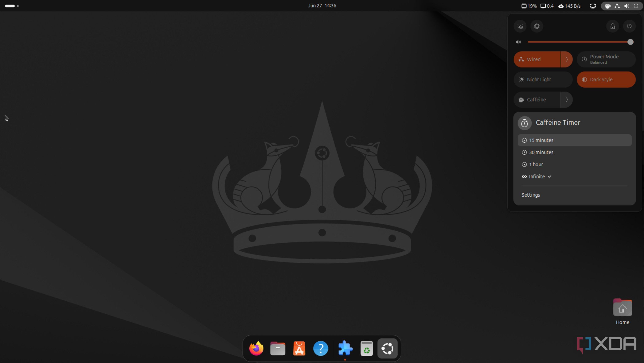Open the power off menu button
The image size is (644, 363).
pyautogui.click(x=629, y=26)
